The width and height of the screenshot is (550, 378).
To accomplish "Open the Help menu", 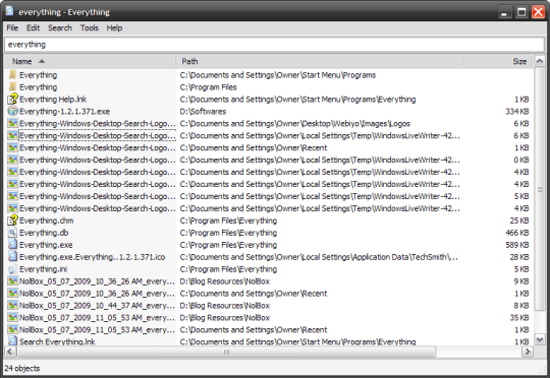I will point(114,28).
